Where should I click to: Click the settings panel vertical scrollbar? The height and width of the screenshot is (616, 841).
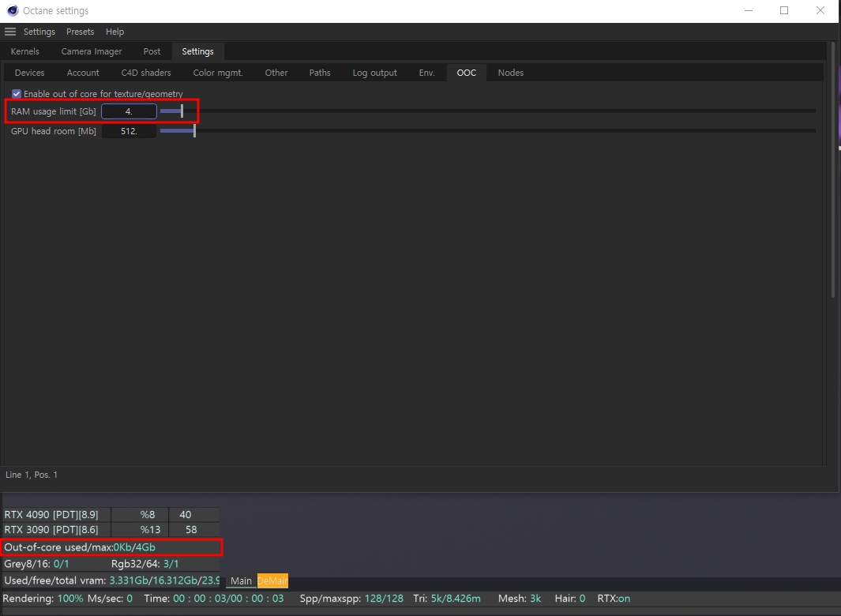pos(832,170)
